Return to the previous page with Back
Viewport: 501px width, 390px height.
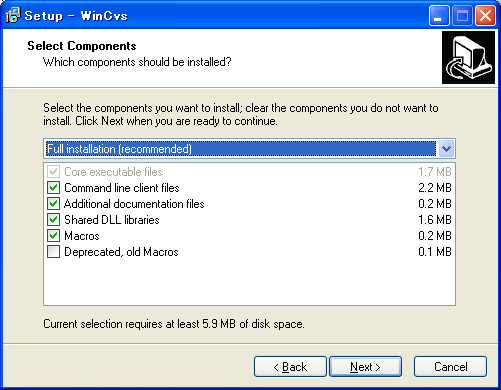click(x=290, y=367)
